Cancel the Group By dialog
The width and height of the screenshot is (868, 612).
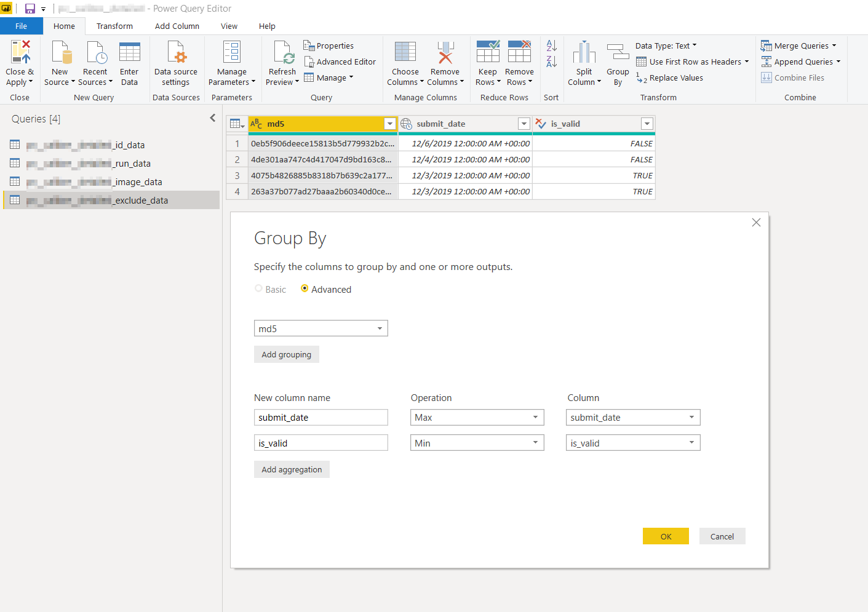point(722,536)
